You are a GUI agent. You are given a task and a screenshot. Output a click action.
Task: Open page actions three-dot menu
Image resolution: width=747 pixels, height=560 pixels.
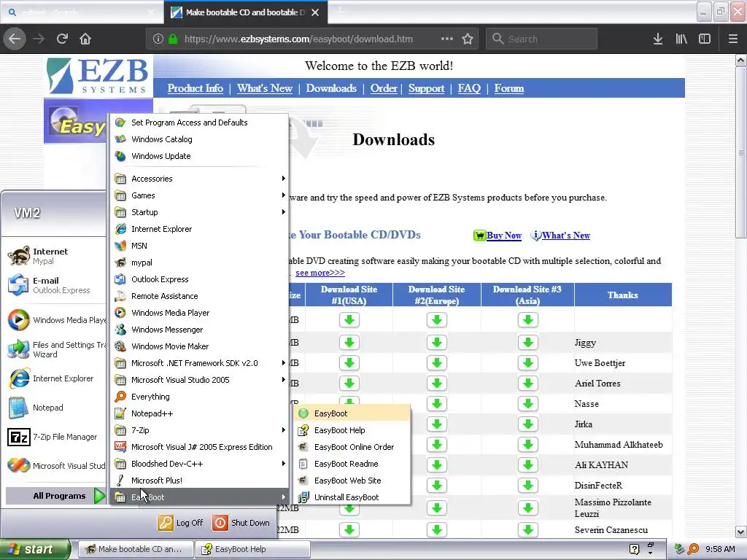[447, 39]
